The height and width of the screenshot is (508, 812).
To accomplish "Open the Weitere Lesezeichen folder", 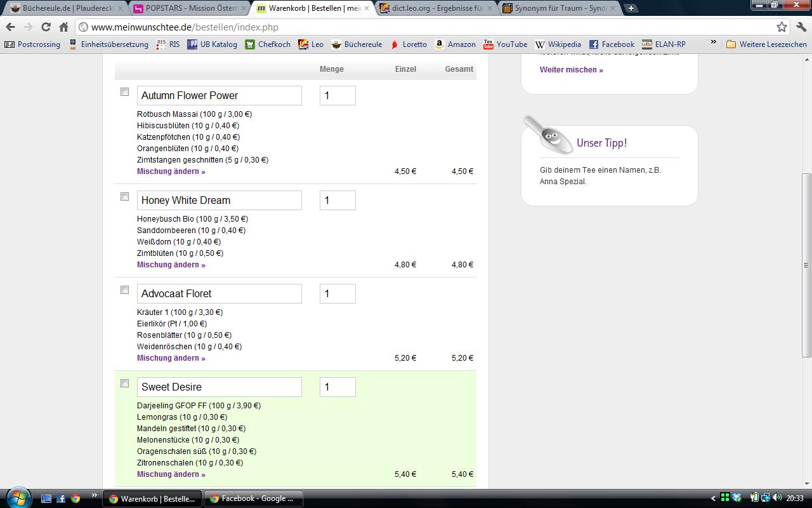I will (x=766, y=44).
